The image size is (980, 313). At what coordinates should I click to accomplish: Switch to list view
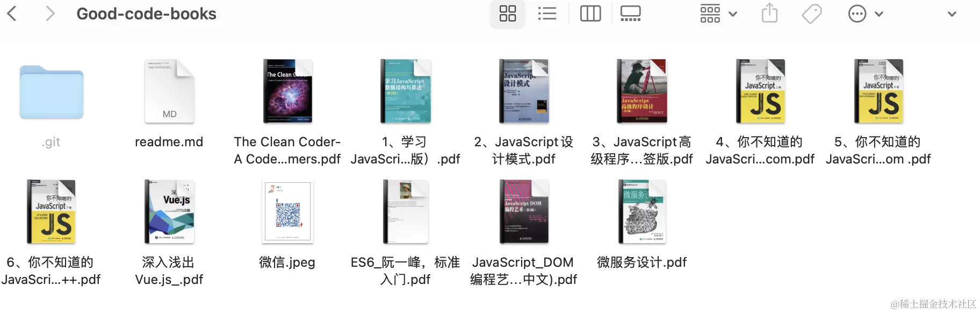[x=547, y=13]
